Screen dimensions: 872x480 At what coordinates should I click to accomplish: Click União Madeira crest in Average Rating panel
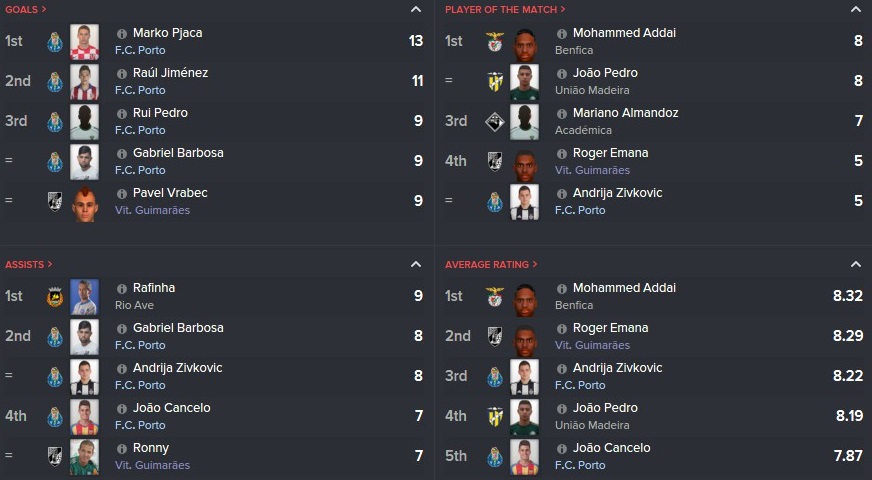point(494,417)
